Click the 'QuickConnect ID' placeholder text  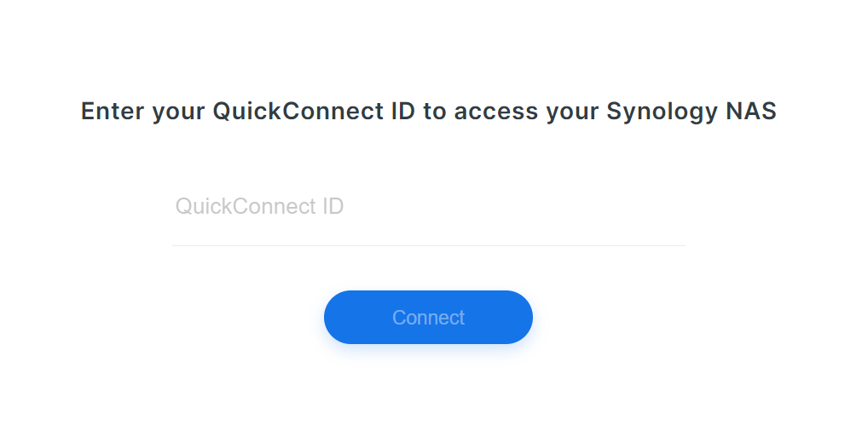coord(259,206)
